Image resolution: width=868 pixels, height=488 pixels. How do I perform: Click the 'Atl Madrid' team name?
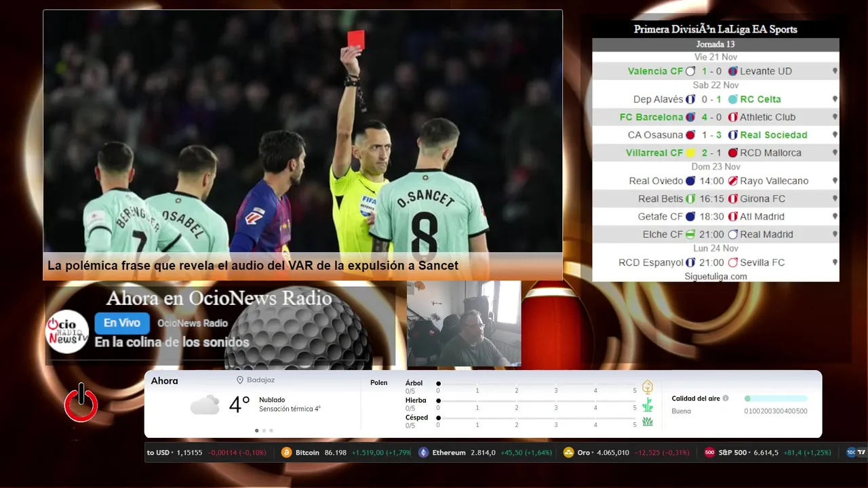point(762,217)
